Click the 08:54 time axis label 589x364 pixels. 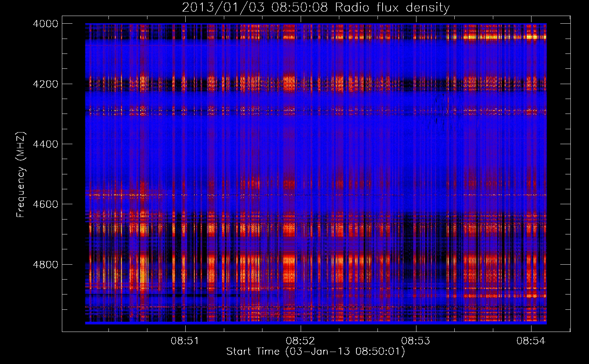pyautogui.click(x=531, y=341)
